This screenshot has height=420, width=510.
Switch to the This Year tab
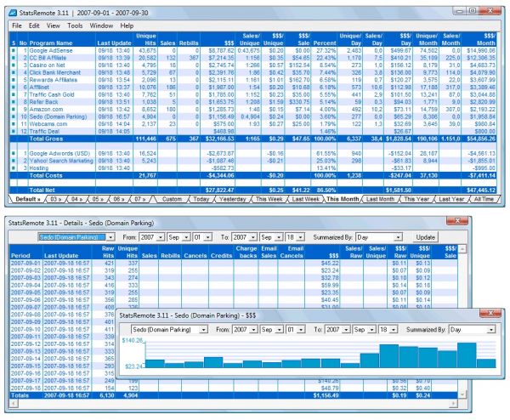[416, 199]
